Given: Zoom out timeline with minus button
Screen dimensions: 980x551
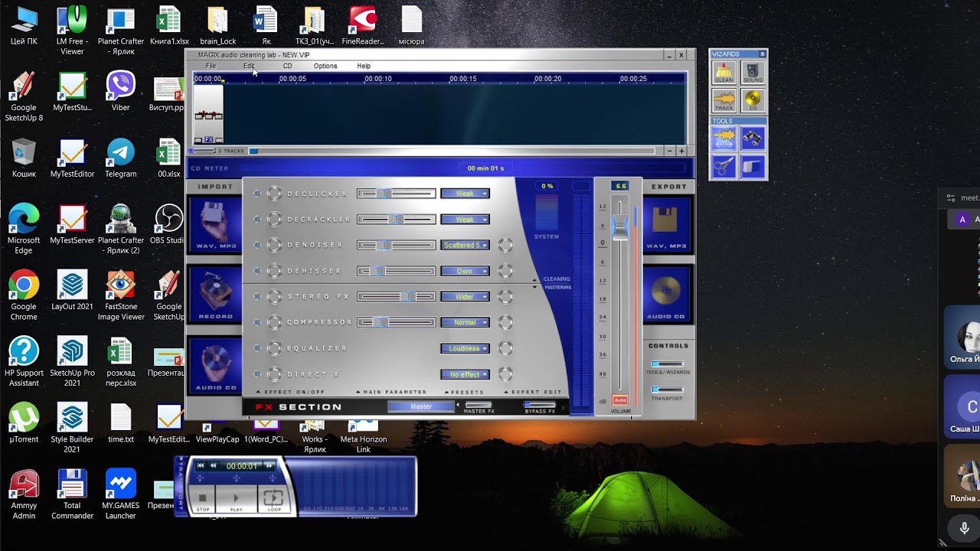Looking at the screenshot, I should pyautogui.click(x=670, y=151).
